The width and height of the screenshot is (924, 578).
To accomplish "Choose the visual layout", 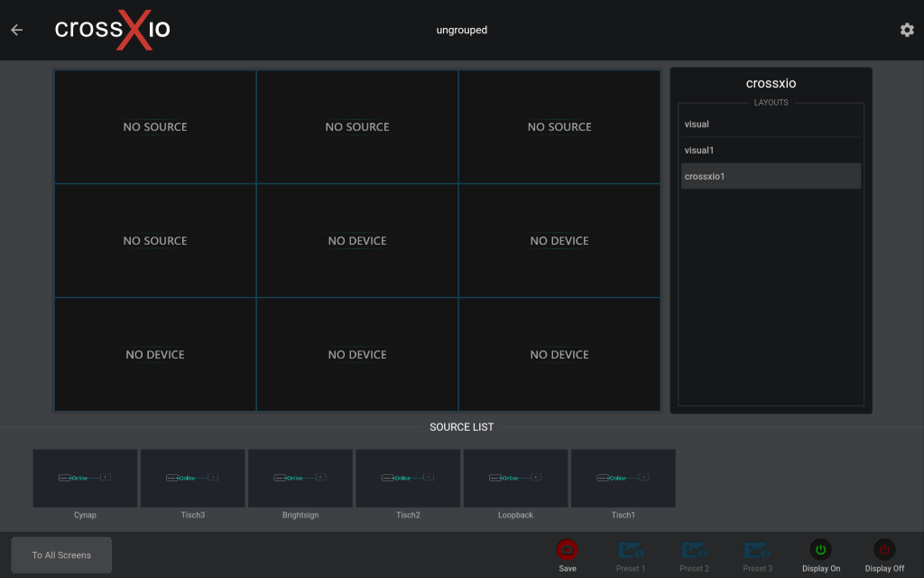I will [771, 125].
